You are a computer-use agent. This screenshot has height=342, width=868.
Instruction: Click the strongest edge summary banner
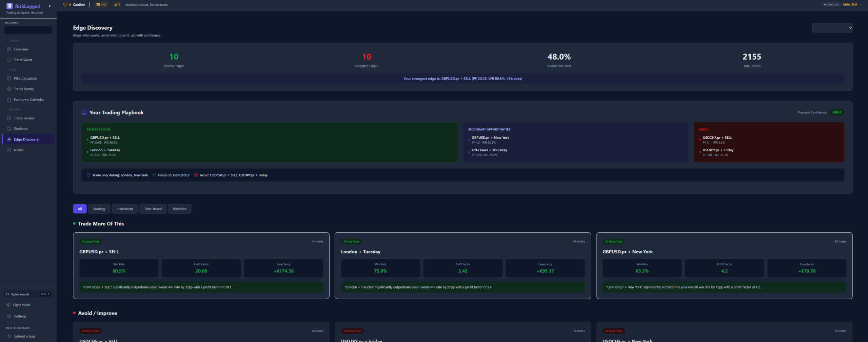[x=462, y=79]
